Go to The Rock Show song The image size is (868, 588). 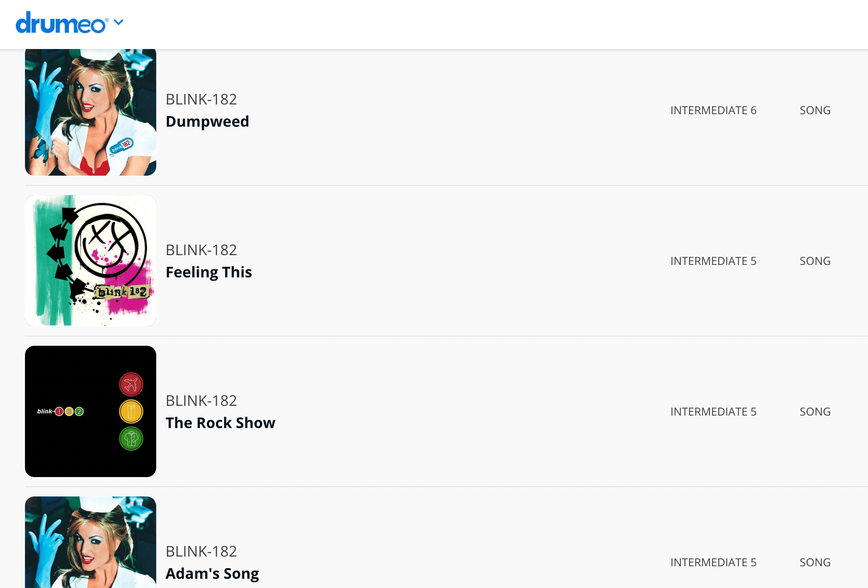[x=220, y=423]
